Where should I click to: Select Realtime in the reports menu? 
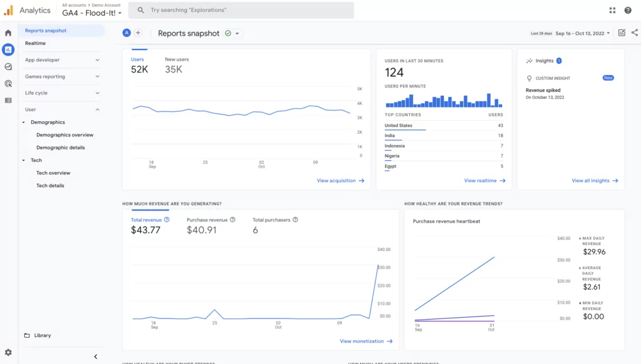[x=35, y=43]
